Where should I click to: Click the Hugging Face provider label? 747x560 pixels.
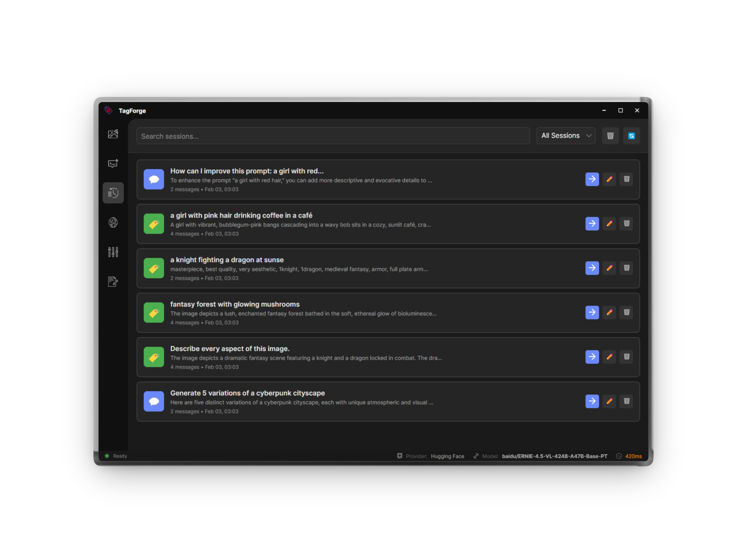click(x=447, y=456)
